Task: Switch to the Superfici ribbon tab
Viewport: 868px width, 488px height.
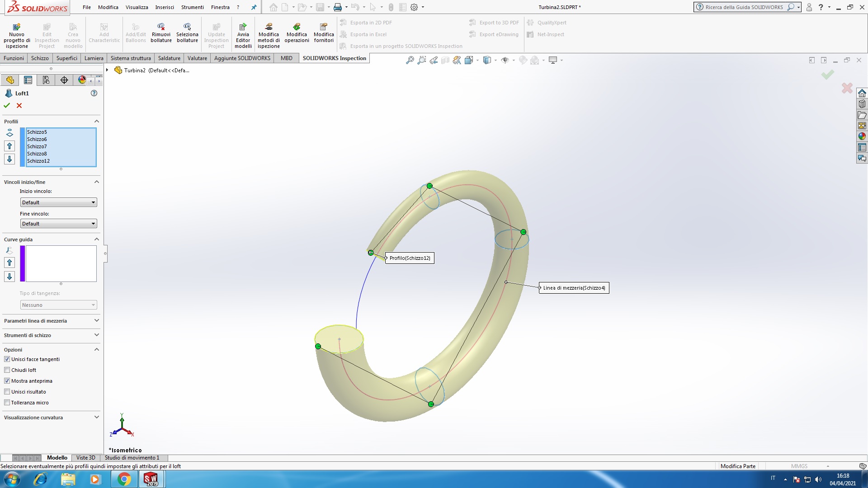Action: tap(66, 58)
